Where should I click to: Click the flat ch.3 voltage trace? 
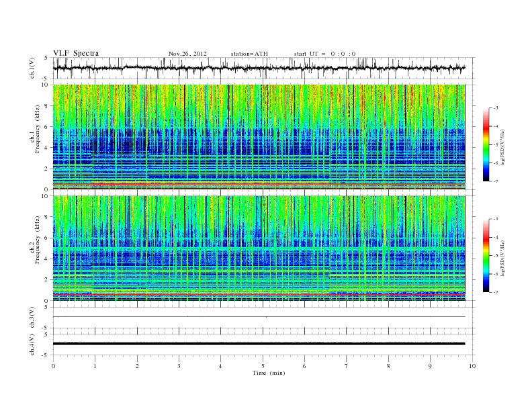click(259, 317)
